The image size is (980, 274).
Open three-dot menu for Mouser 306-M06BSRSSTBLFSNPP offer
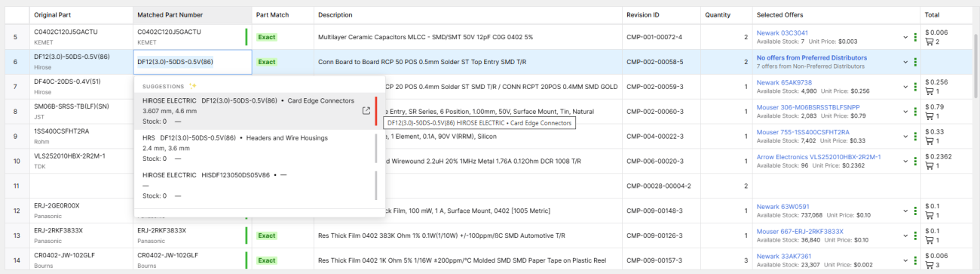pyautogui.click(x=915, y=111)
